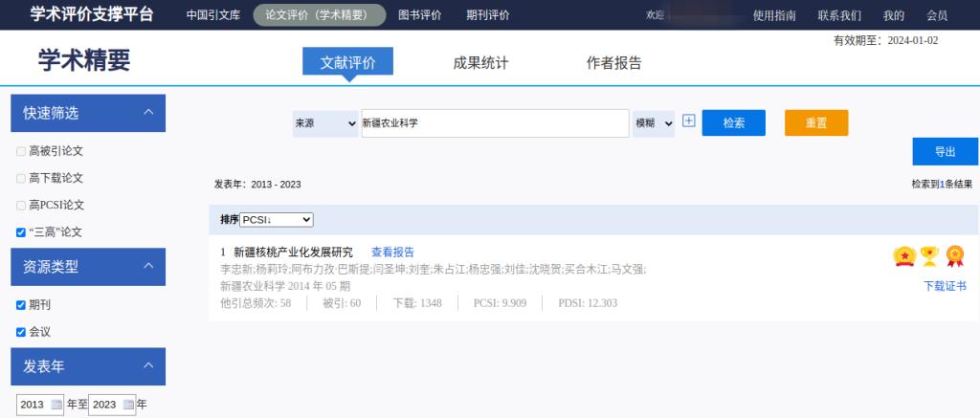Open calendar picker for start year 2013

point(56,405)
